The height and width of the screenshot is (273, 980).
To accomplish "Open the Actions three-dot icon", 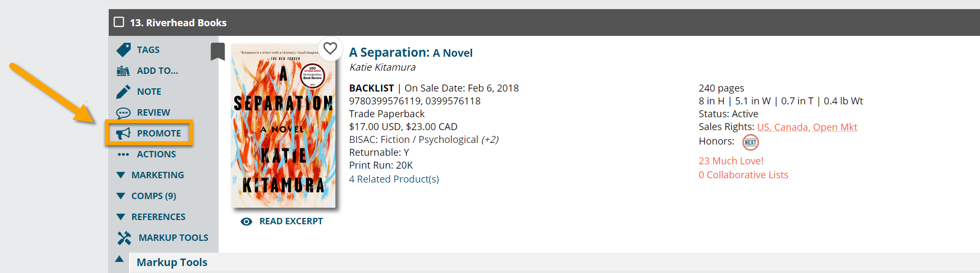I will [123, 154].
